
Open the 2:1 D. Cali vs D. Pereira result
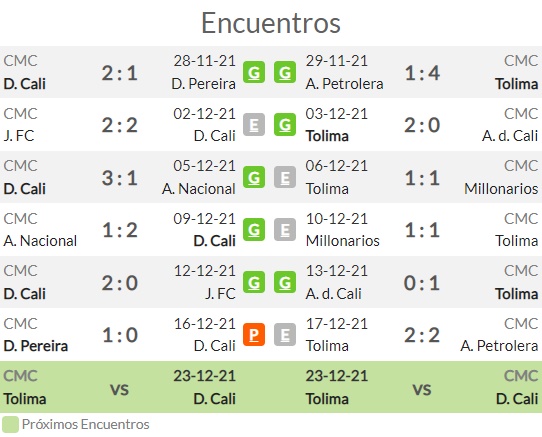point(120,73)
